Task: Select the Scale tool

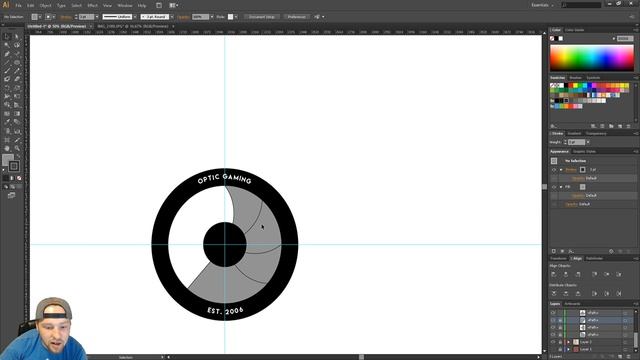Action: [17, 88]
